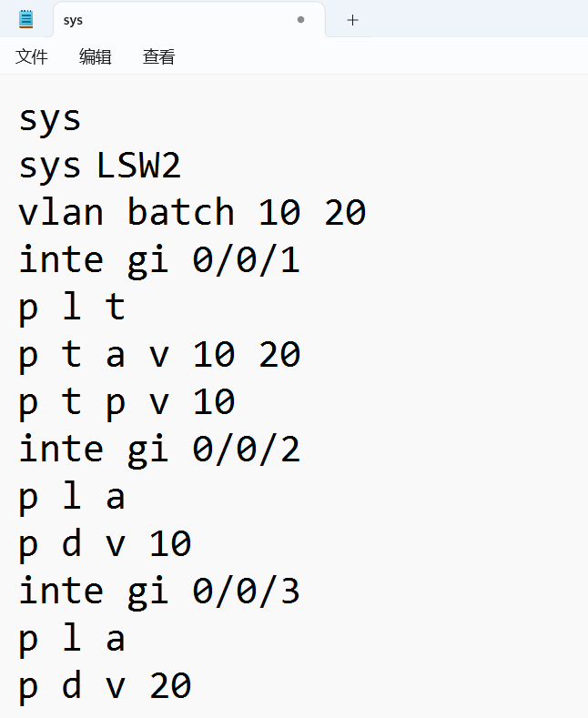Click the "vlan batch 10 20" line
This screenshot has width=588, height=718.
[x=191, y=213]
